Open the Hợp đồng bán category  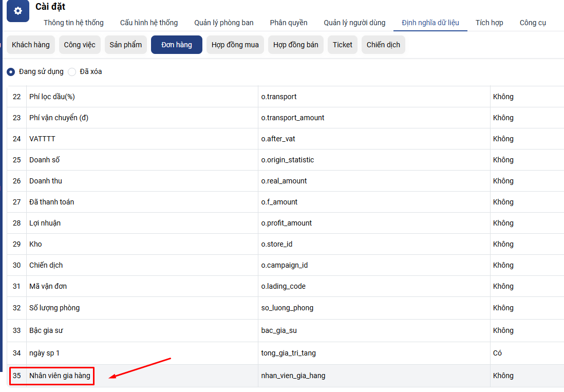pos(296,45)
